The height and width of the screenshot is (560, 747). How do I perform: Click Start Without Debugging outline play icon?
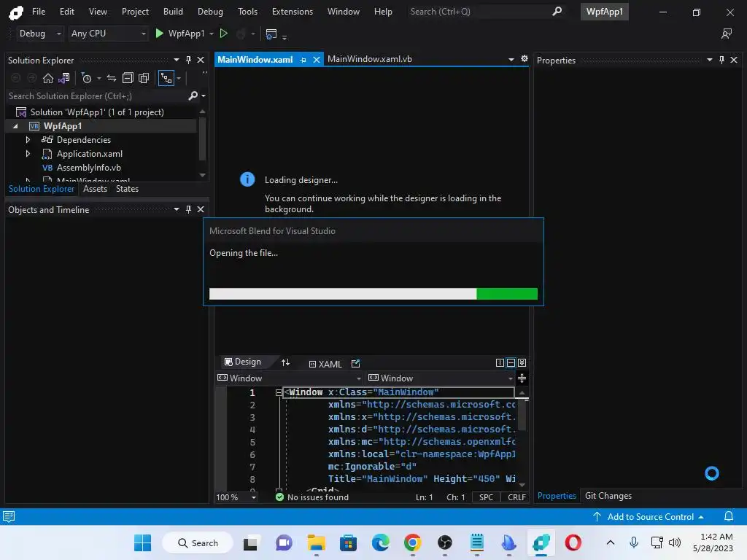pyautogui.click(x=223, y=34)
